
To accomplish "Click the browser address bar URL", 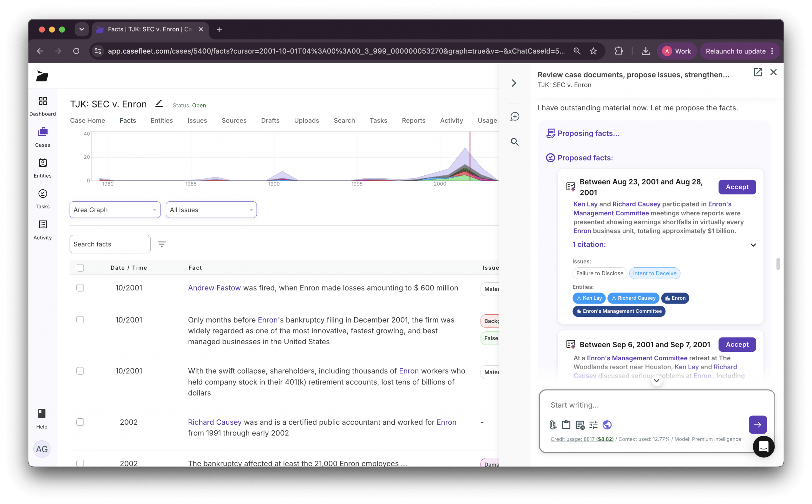I will (336, 51).
